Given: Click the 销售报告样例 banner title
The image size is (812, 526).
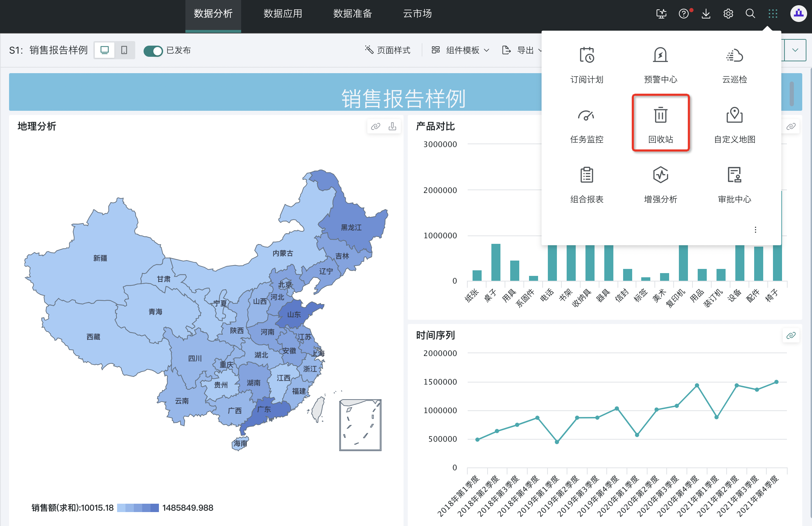Looking at the screenshot, I should click(x=403, y=99).
